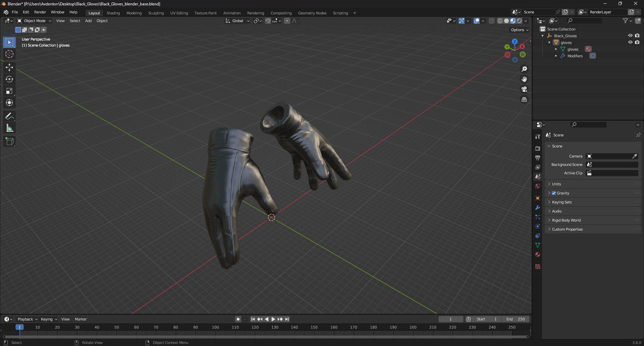Play the animation forward
Viewport: 644px width, 346px height.
(273, 319)
